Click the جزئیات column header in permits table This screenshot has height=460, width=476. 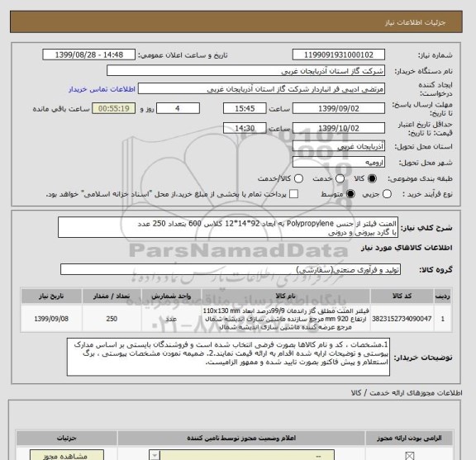tap(67, 439)
